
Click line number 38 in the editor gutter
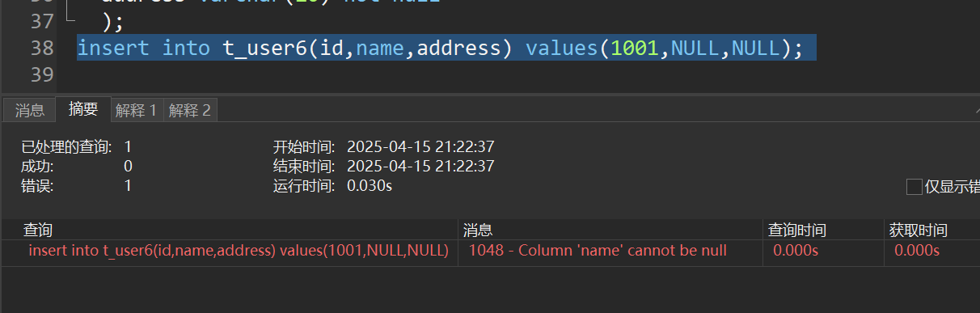point(41,48)
